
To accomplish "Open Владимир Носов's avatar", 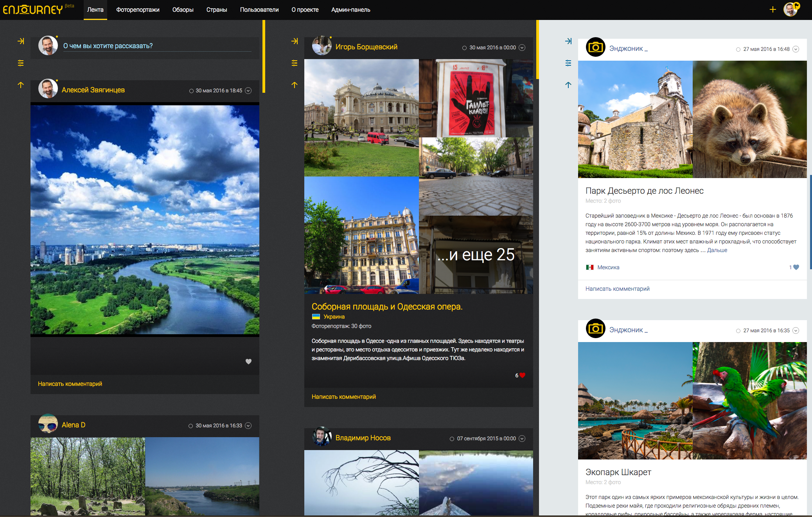I will (x=322, y=437).
